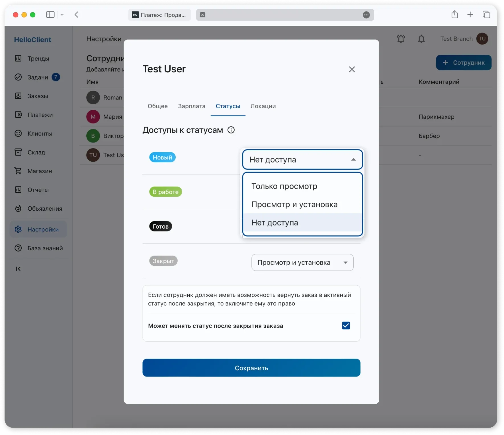504x435 pixels.
Task: Click the Safari share icon
Action: (x=454, y=15)
